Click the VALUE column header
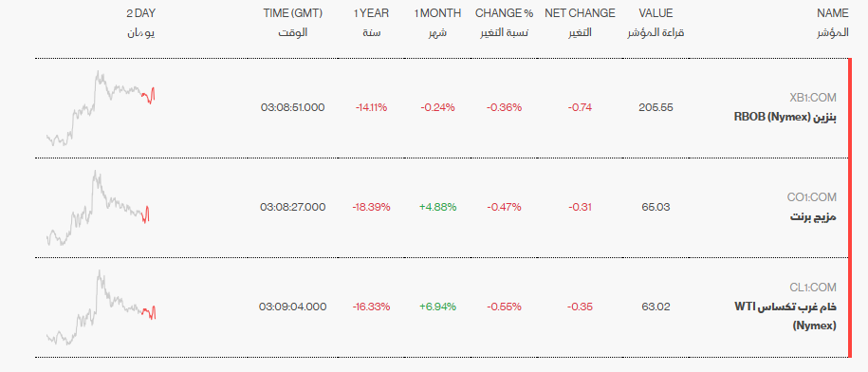The image size is (868, 372). click(x=656, y=23)
